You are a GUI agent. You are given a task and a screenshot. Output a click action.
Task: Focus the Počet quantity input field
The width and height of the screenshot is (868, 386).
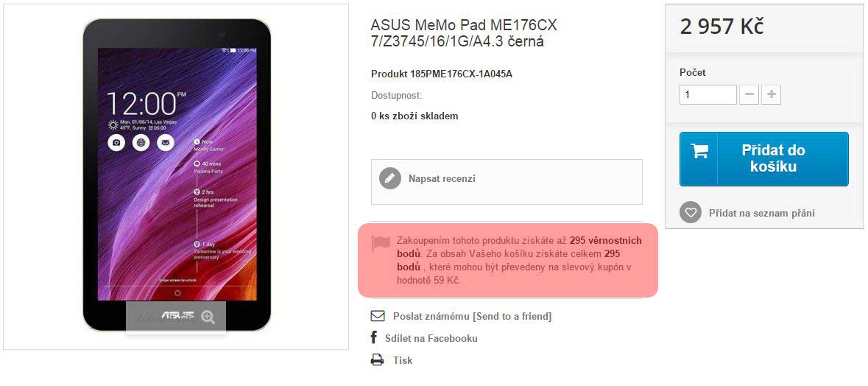(x=708, y=94)
